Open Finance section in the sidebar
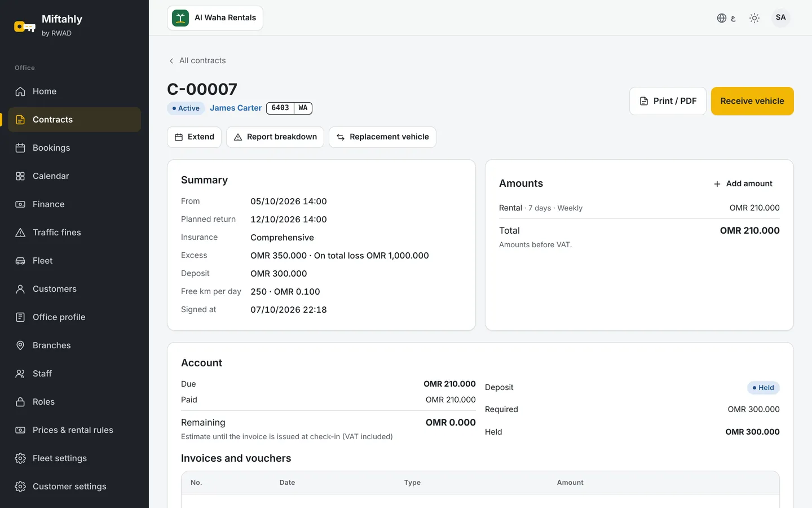The height and width of the screenshot is (508, 812). point(74,204)
